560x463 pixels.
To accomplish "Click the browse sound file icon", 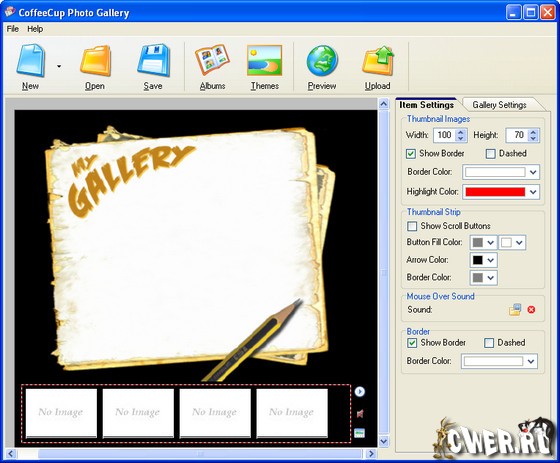I will 515,309.
